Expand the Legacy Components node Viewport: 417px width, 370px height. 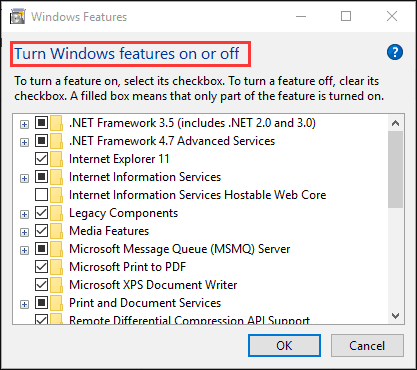(x=24, y=215)
